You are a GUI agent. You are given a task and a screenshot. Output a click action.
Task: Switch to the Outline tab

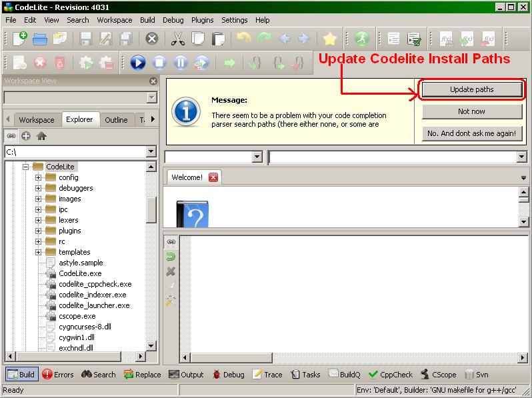[x=116, y=120]
